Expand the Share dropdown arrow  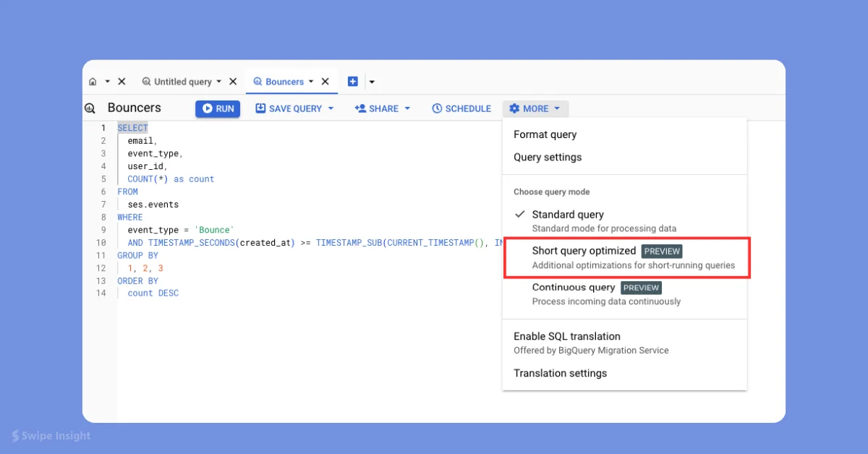coord(407,108)
